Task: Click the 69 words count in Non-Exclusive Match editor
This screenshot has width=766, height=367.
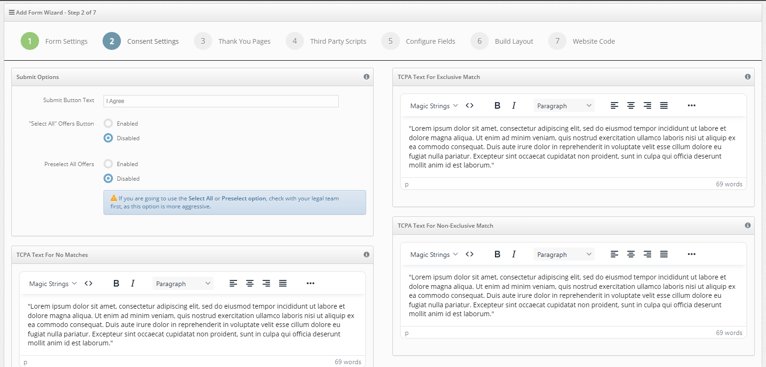Action: coord(729,333)
